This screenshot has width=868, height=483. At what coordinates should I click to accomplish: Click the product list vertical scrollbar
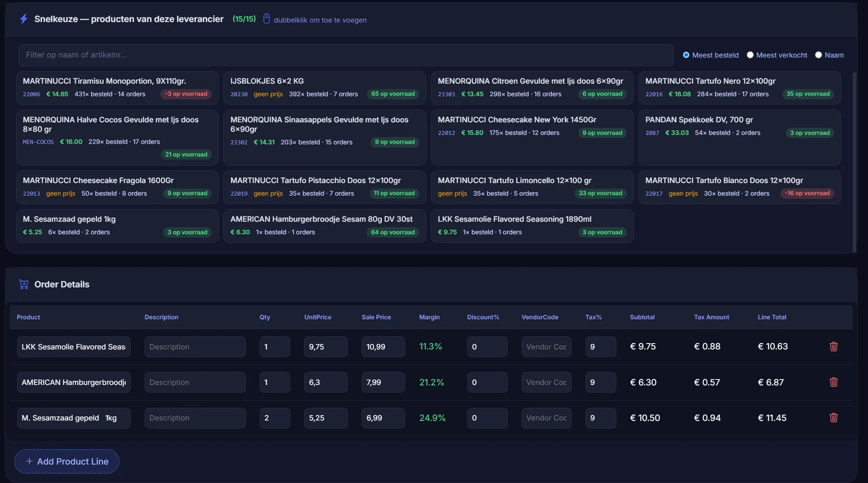coord(854,162)
